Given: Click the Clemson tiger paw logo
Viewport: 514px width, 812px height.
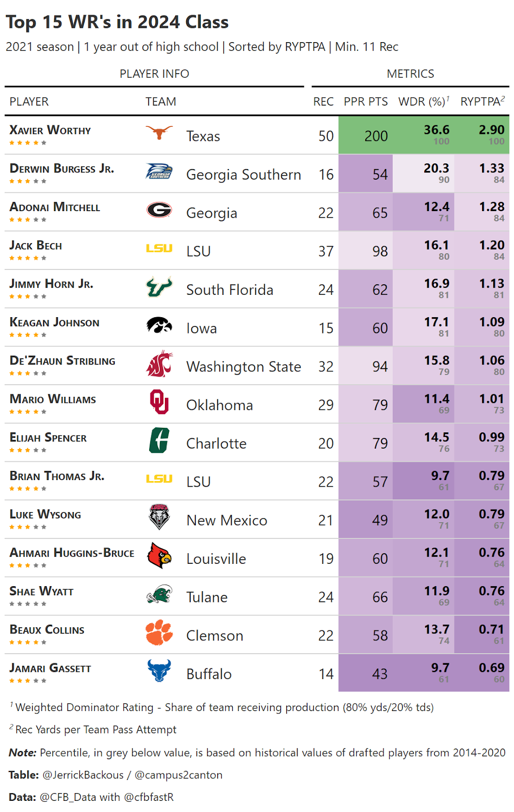Looking at the screenshot, I should [x=159, y=632].
